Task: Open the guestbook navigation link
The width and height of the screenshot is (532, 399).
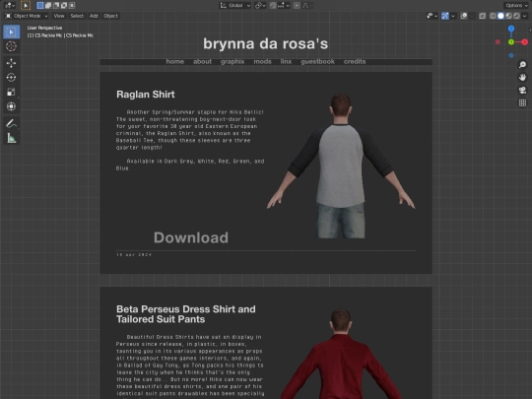Action: click(x=317, y=61)
